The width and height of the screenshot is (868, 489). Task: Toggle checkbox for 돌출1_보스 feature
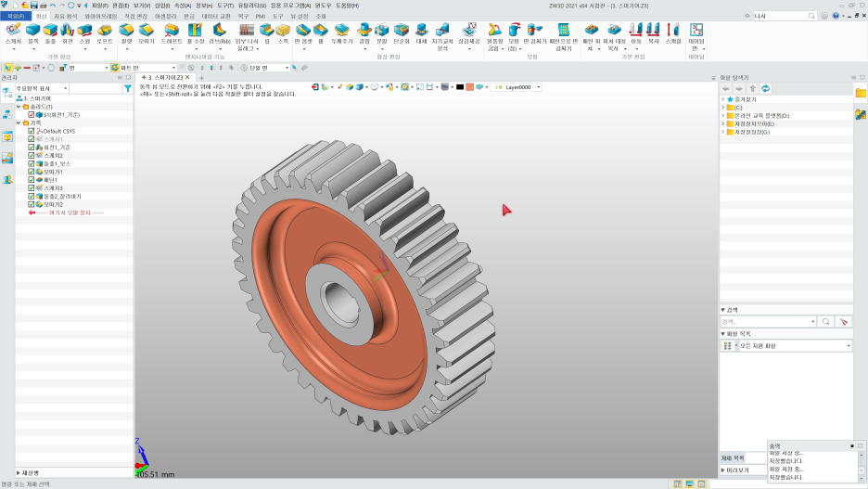(31, 163)
